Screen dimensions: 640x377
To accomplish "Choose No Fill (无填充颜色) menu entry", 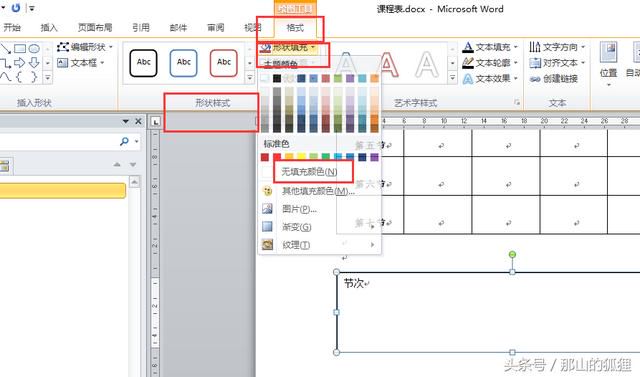I will tap(309, 171).
